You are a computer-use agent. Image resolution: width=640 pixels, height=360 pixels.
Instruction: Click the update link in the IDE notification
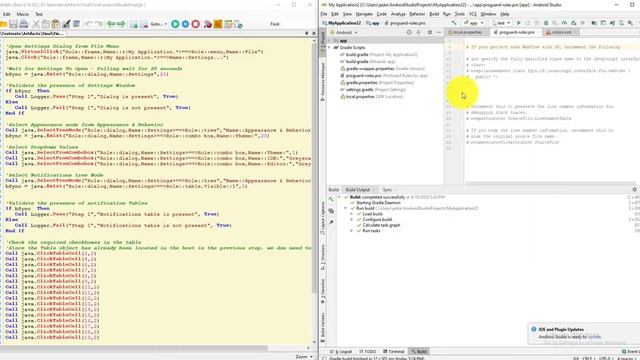594,337
